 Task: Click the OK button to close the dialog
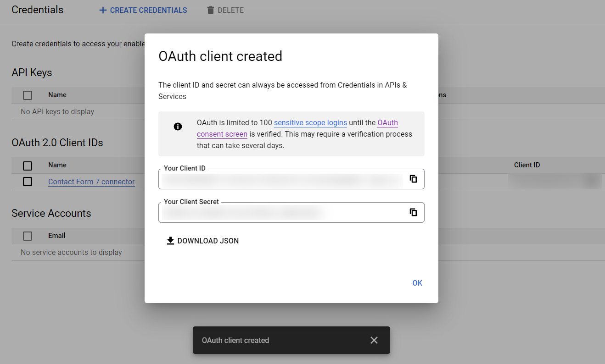(x=417, y=283)
